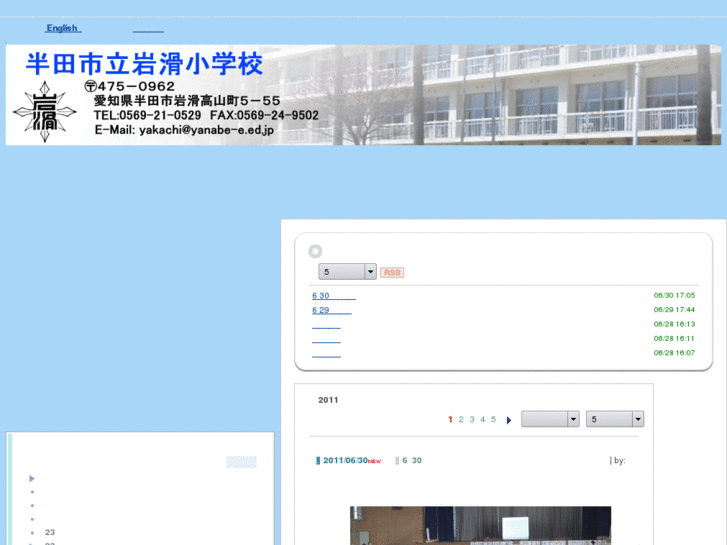The image size is (727, 545).
Task: Go to page 5 of the diary
Action: tap(493, 419)
